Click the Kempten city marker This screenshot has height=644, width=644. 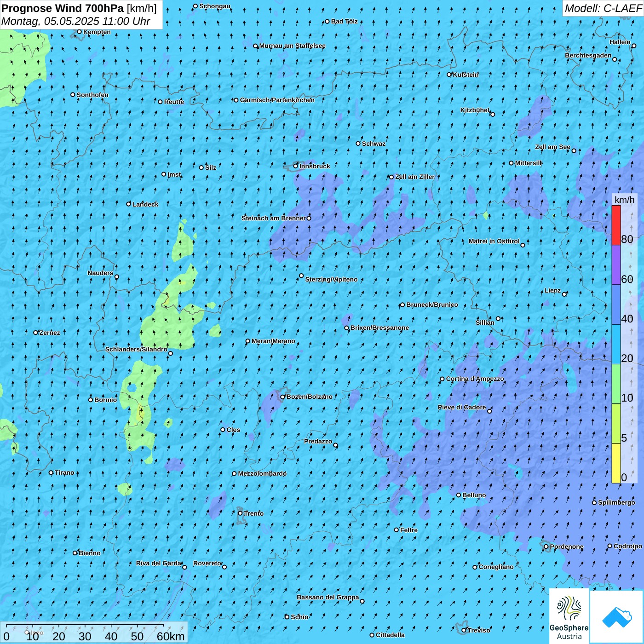(79, 32)
